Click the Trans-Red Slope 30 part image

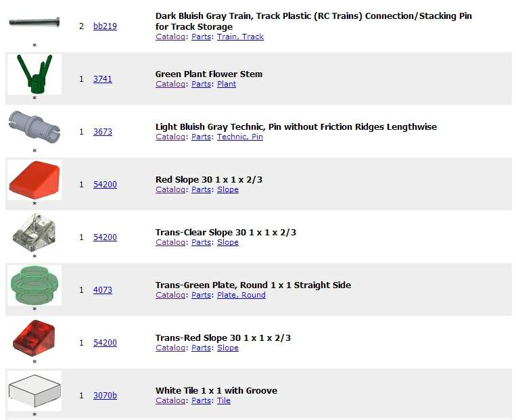[34, 338]
